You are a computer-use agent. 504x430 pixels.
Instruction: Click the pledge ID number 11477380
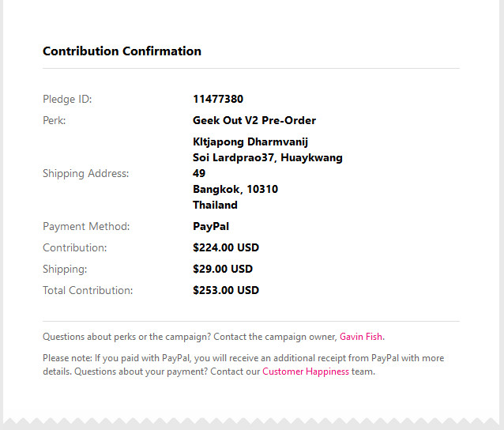218,100
